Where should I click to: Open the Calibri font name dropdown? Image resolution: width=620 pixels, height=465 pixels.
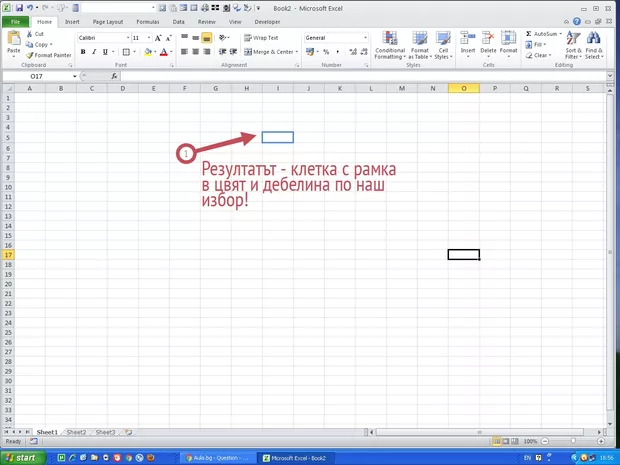click(x=125, y=38)
